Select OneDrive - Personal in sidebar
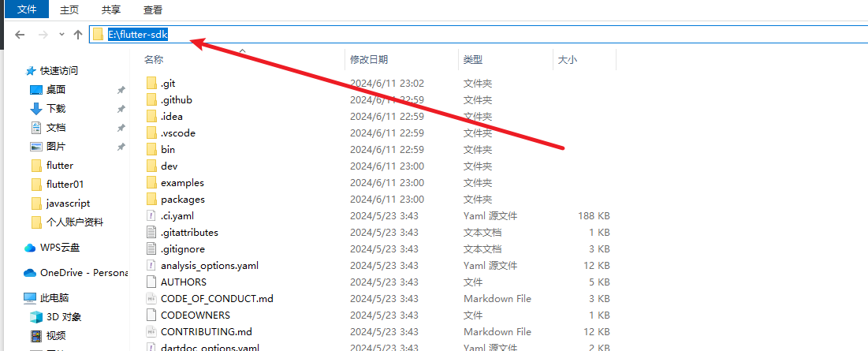 click(83, 273)
